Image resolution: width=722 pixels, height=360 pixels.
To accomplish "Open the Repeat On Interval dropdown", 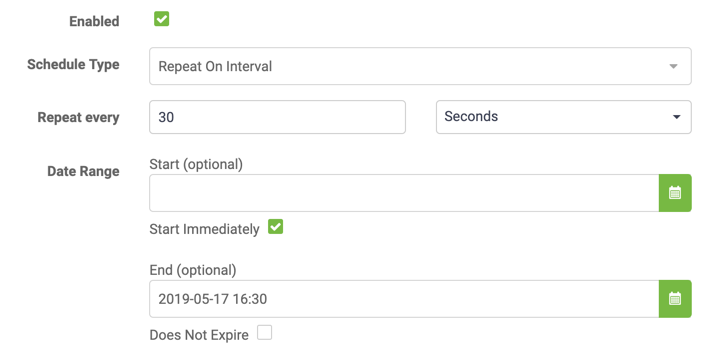I will [x=420, y=66].
